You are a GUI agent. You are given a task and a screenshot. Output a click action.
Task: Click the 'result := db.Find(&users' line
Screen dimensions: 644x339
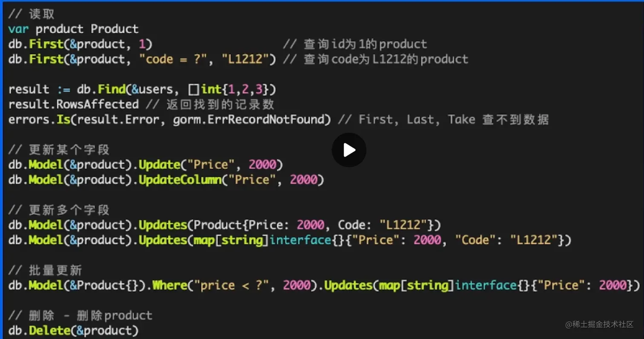pyautogui.click(x=142, y=89)
